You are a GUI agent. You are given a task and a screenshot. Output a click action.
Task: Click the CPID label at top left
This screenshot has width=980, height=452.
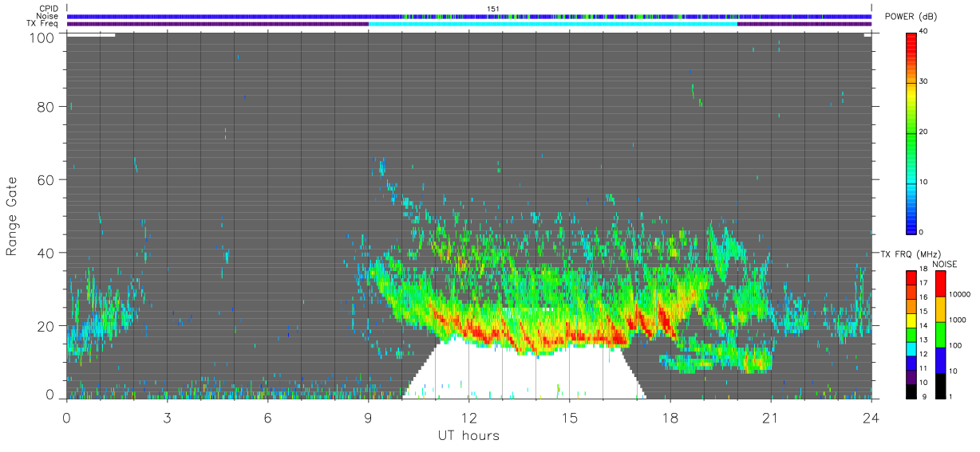point(48,9)
